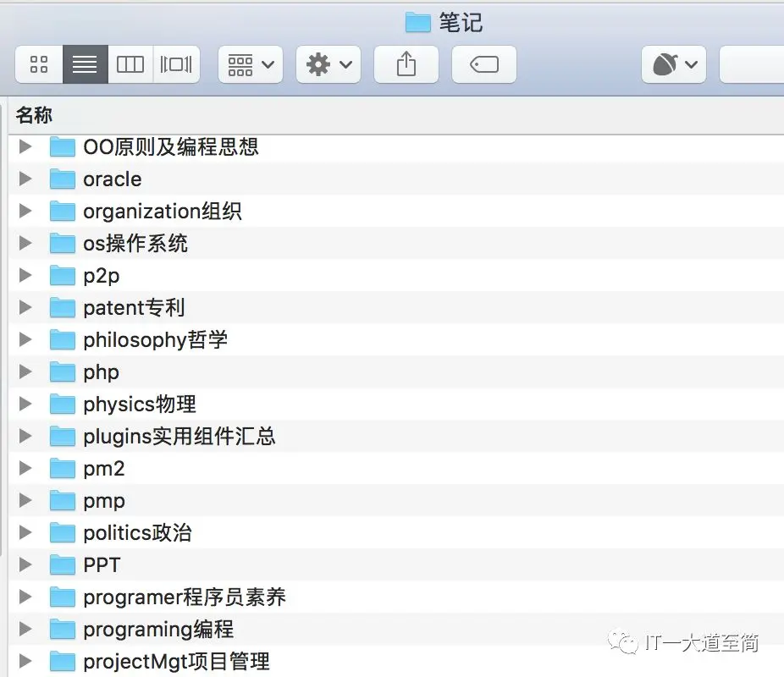
Task: Expand the organization组织 folder
Action: click(x=25, y=211)
